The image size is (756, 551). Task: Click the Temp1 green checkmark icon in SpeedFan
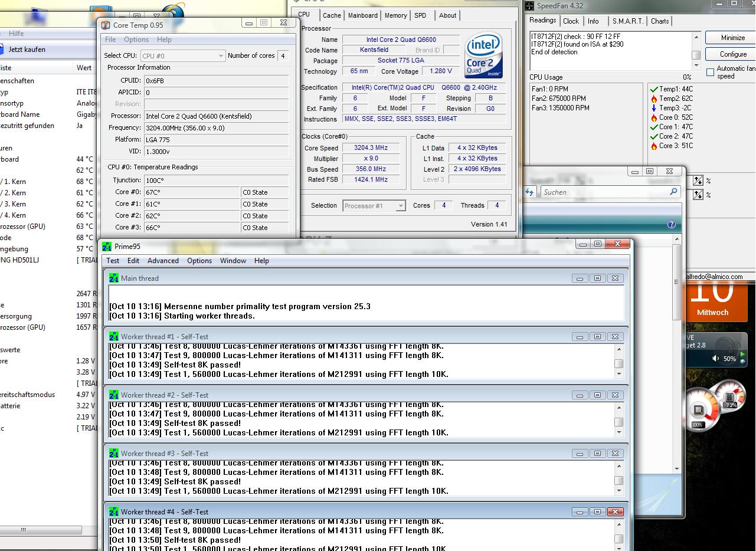coord(654,89)
